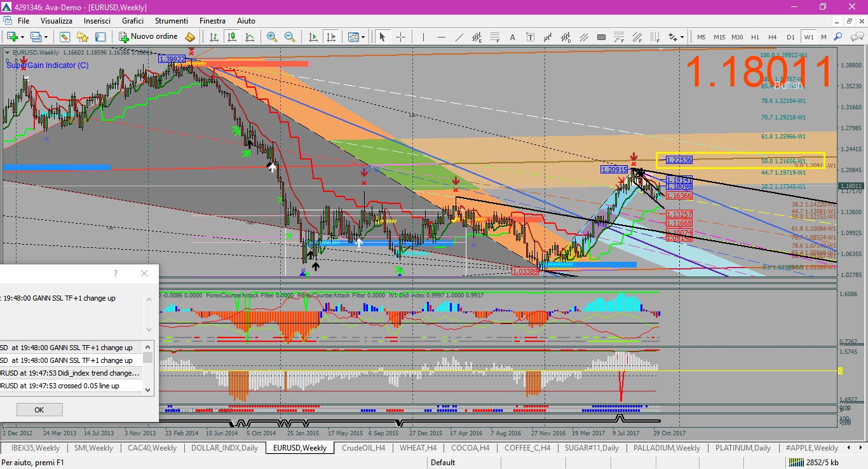The height and width of the screenshot is (469, 868).
Task: Open the File menu
Action: point(24,21)
